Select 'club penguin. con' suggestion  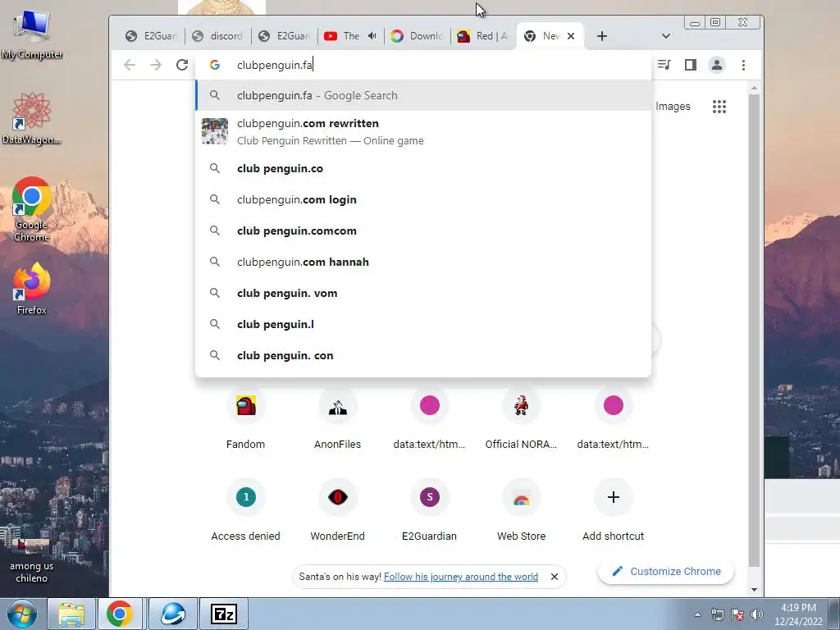click(x=423, y=355)
